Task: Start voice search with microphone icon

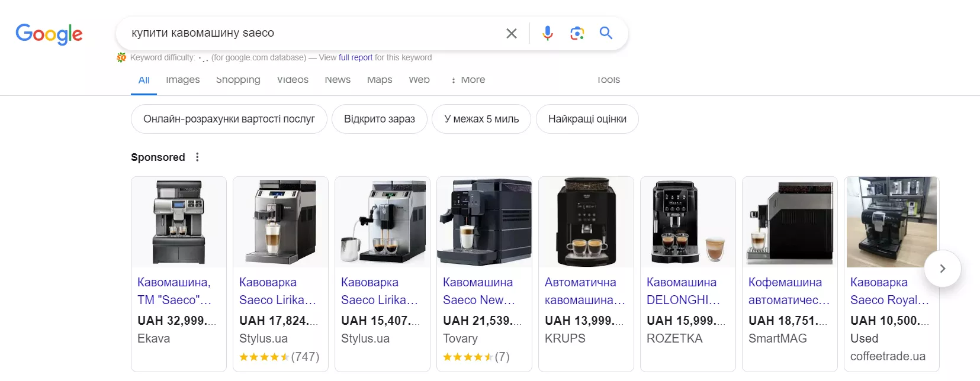Action: click(548, 33)
